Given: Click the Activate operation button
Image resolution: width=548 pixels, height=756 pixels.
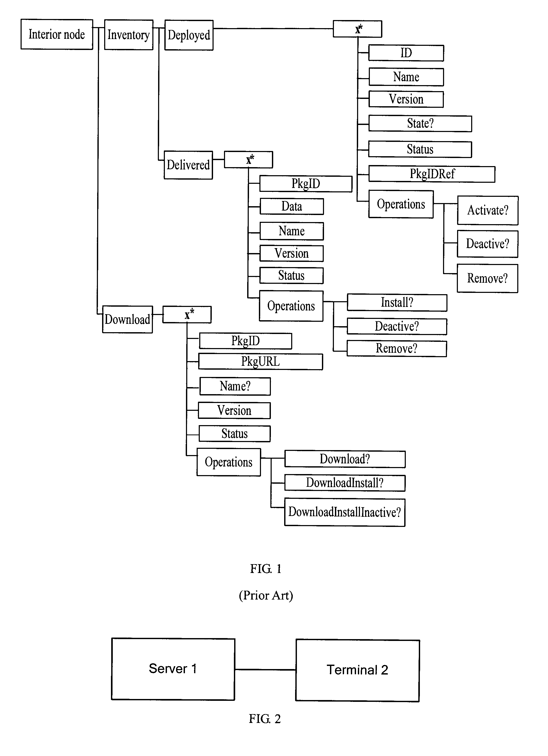Looking at the screenshot, I should [490, 203].
